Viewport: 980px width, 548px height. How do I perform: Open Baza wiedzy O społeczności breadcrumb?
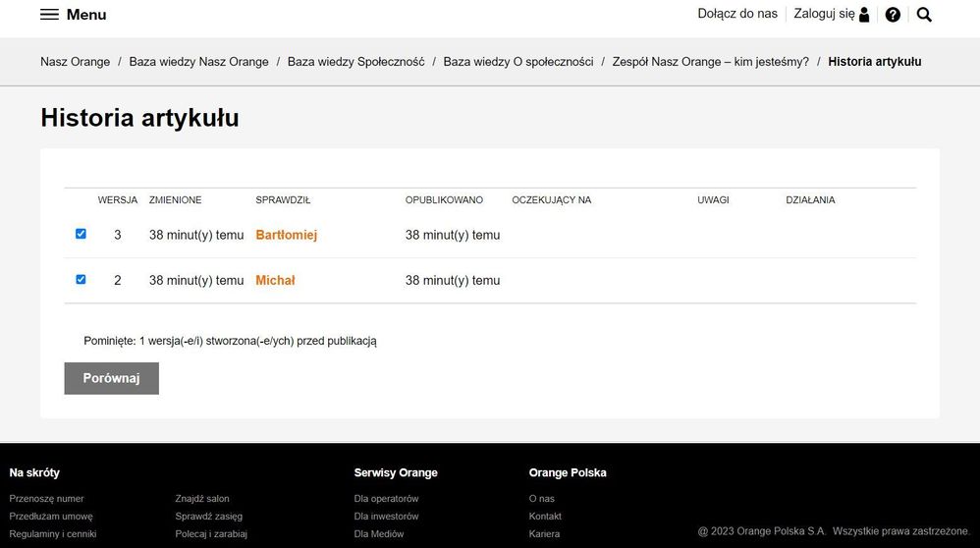pyautogui.click(x=517, y=62)
